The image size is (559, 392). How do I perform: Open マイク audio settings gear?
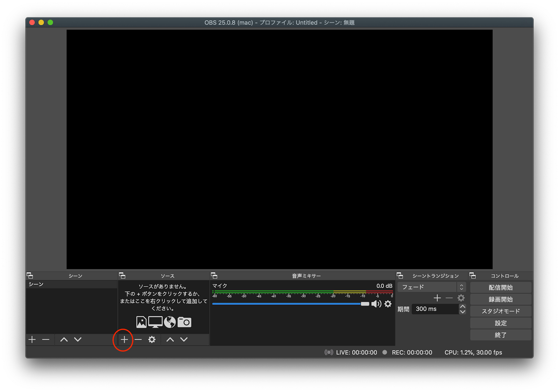(388, 304)
